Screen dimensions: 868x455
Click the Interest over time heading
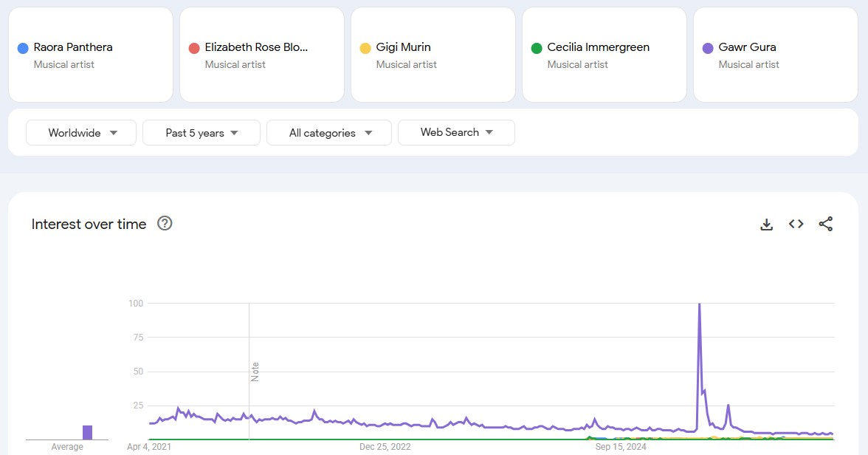pos(89,224)
